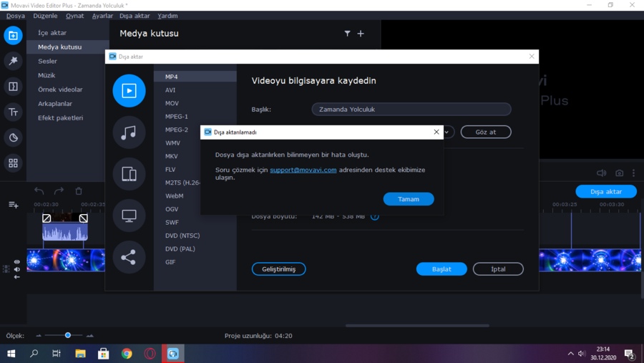Viewport: 644px width, 363px height.
Task: Click the add track icon on the timeline
Action: click(x=13, y=204)
